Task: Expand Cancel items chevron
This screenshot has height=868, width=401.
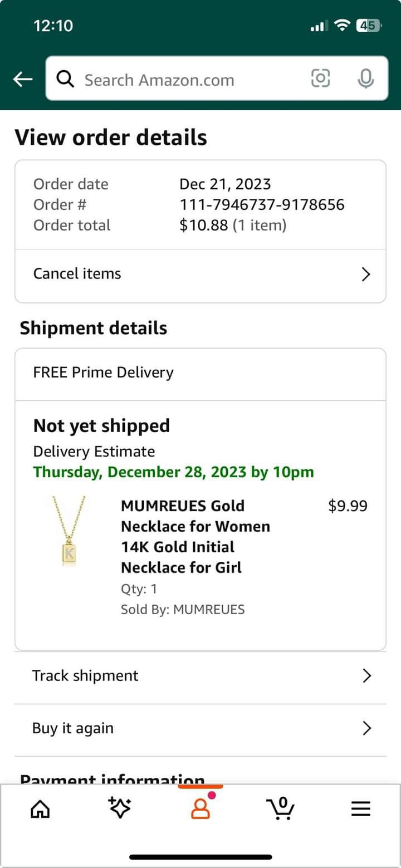Action: click(x=366, y=274)
